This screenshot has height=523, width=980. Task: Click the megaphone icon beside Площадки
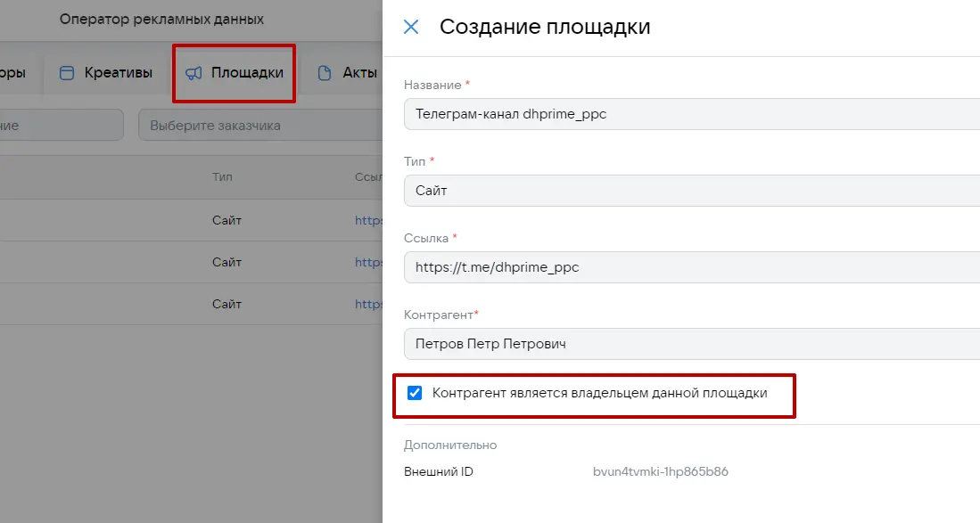click(194, 73)
